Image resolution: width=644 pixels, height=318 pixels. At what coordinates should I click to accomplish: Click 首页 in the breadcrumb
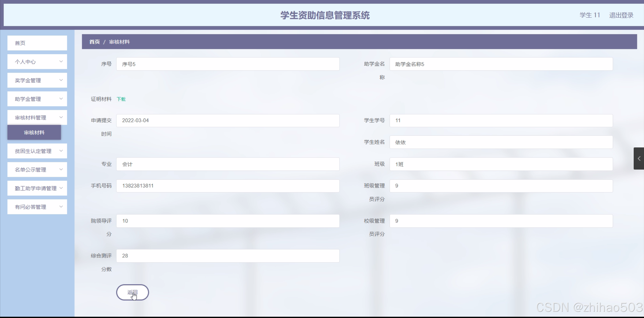point(95,42)
